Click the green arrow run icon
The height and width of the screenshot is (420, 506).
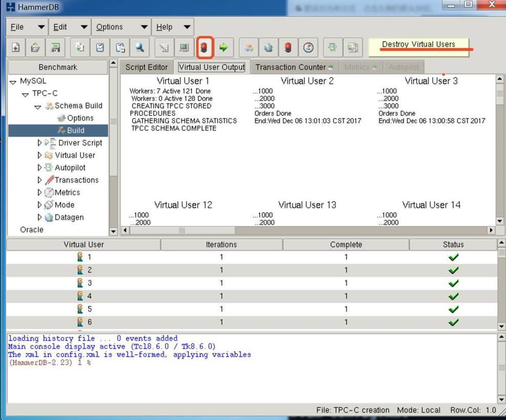point(223,48)
